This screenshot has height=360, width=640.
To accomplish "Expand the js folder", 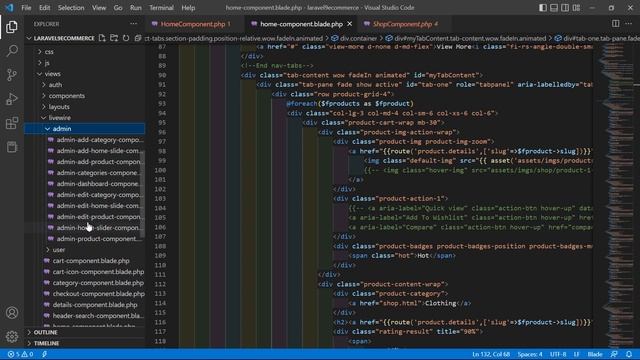I will (x=84, y=62).
